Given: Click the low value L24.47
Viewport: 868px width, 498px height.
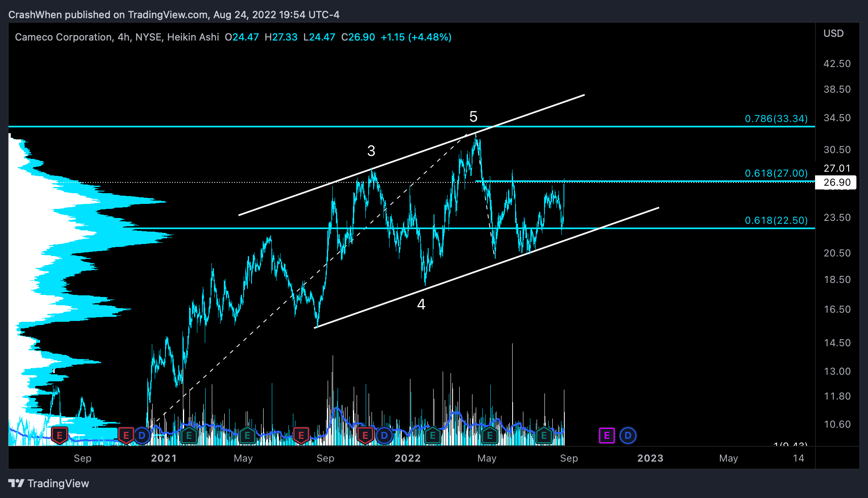Looking at the screenshot, I should pyautogui.click(x=319, y=37).
